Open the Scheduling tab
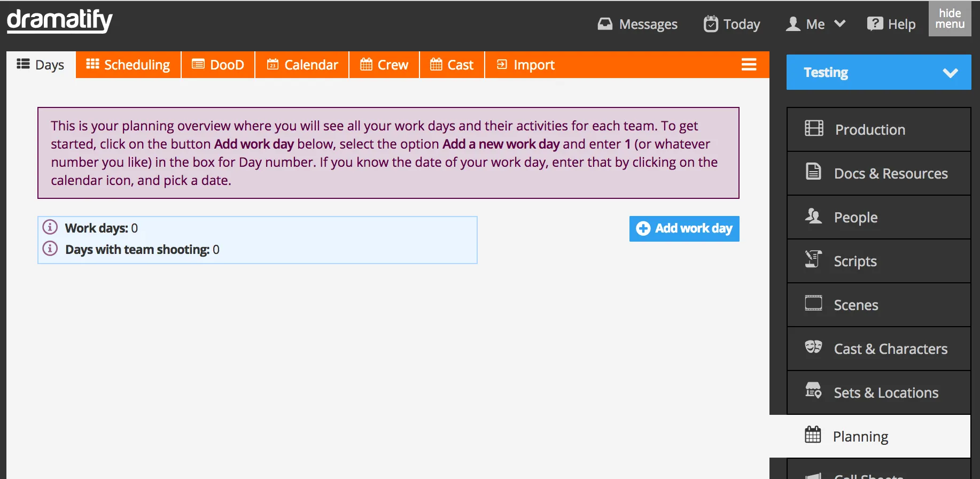The image size is (980, 479). pyautogui.click(x=128, y=65)
